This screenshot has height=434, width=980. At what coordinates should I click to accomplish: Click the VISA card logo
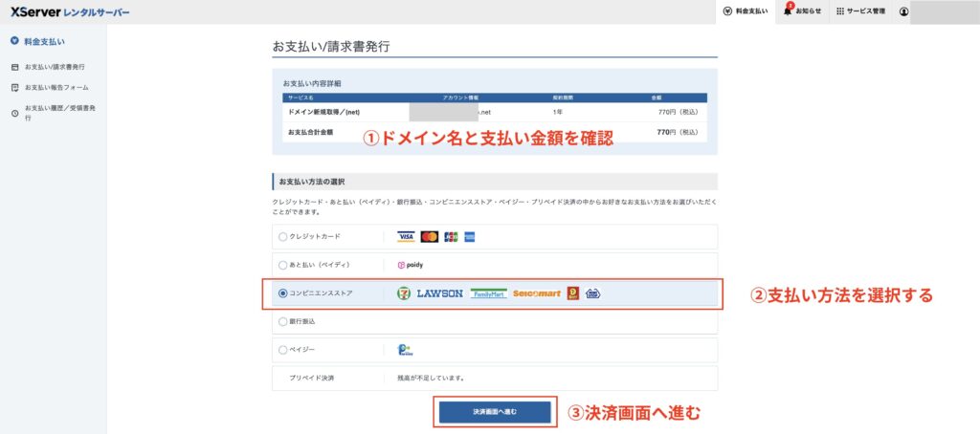pos(406,236)
